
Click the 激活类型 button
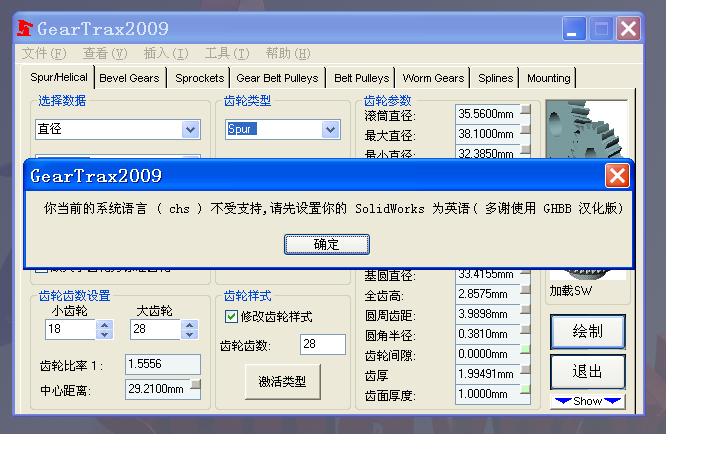(282, 382)
